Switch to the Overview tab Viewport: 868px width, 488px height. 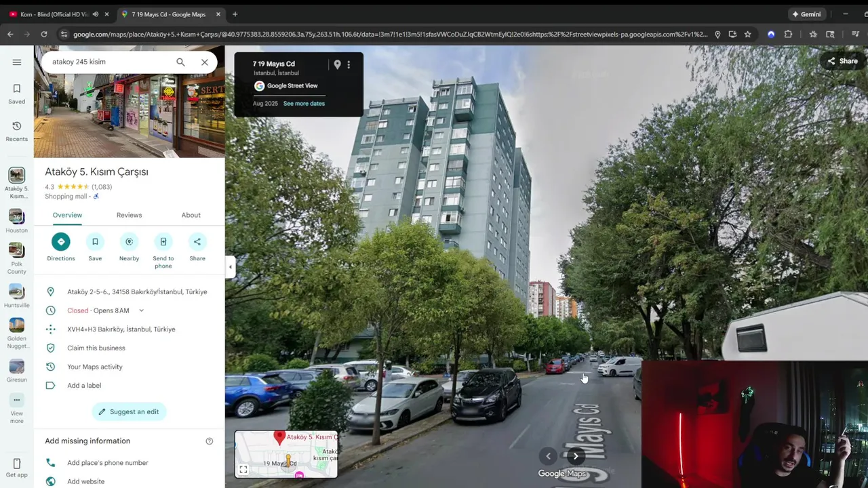[67, 215]
